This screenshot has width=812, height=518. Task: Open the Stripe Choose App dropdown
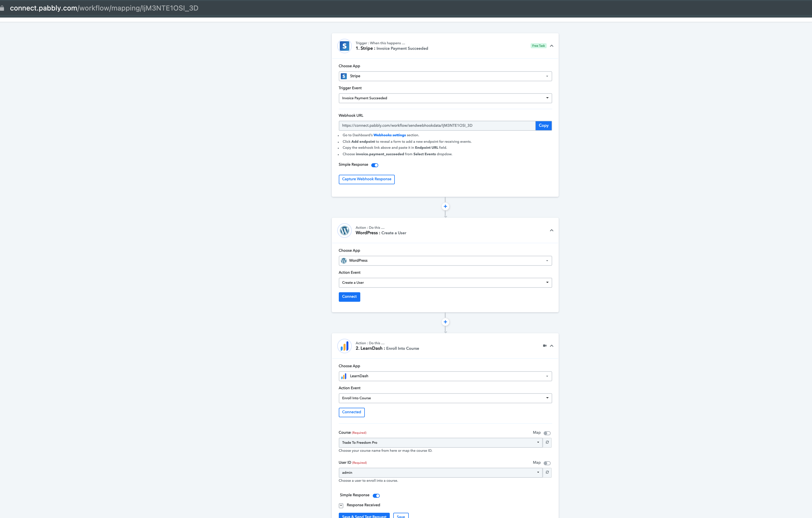[445, 76]
